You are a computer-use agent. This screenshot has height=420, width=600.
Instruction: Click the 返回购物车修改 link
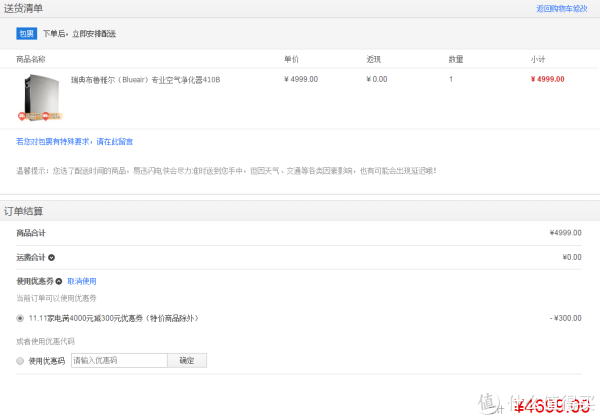point(561,8)
